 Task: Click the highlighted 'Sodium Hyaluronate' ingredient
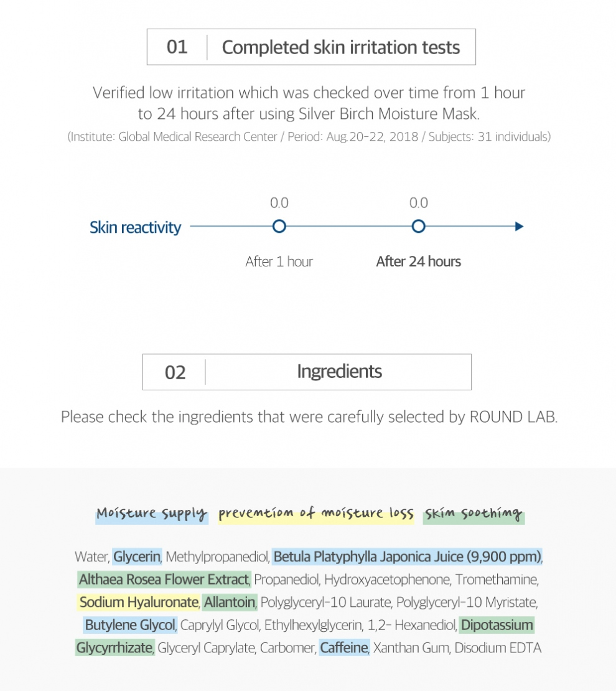138,602
